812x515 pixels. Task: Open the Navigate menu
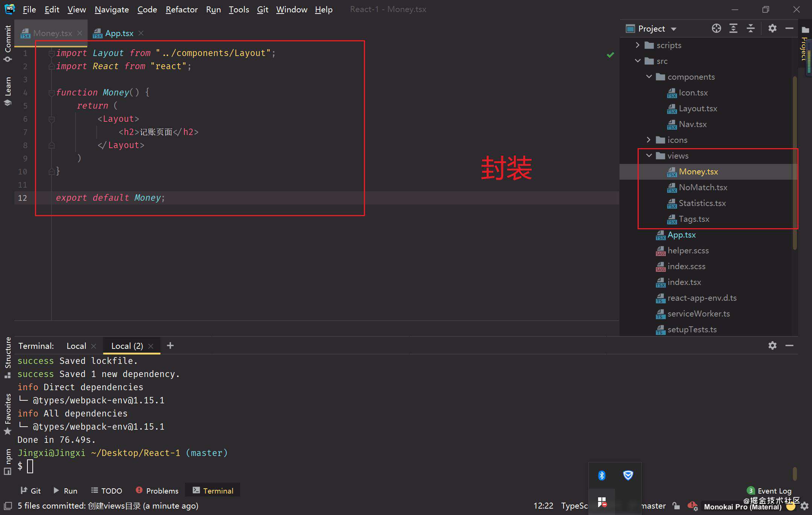[x=112, y=9]
